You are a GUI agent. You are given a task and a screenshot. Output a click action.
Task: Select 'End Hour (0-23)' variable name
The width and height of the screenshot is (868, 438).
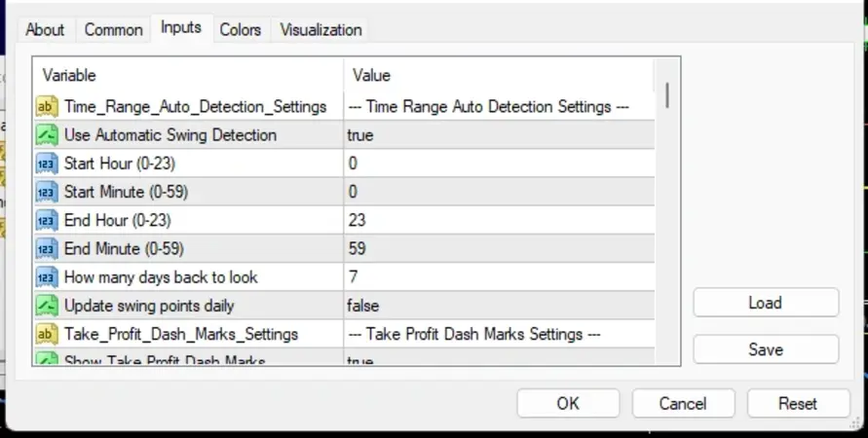coord(117,221)
